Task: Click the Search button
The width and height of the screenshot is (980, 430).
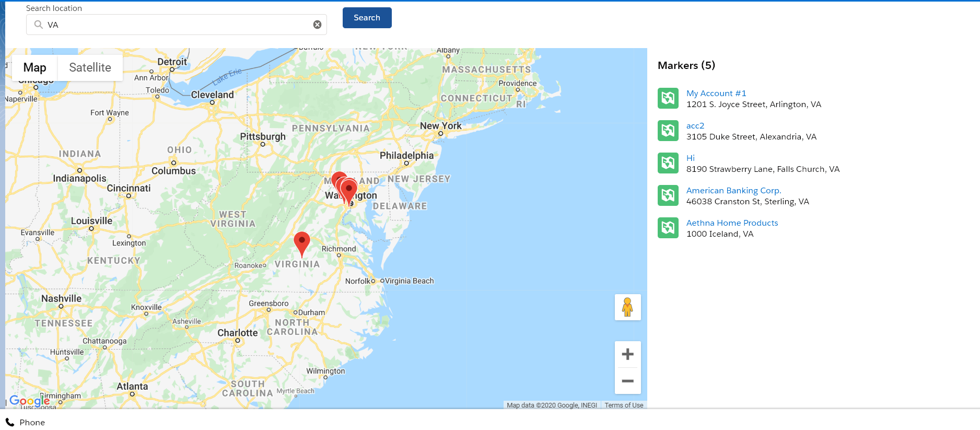Action: click(x=367, y=18)
